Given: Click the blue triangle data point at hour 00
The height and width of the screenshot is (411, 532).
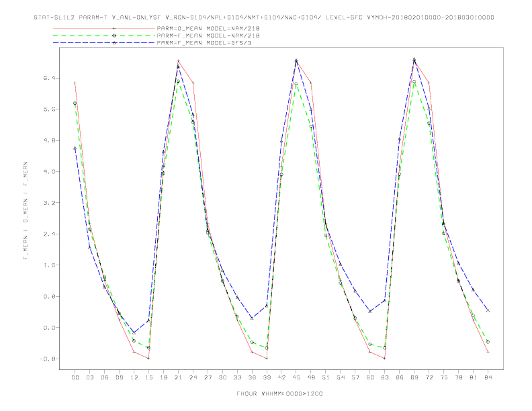Looking at the screenshot, I should click(75, 148).
